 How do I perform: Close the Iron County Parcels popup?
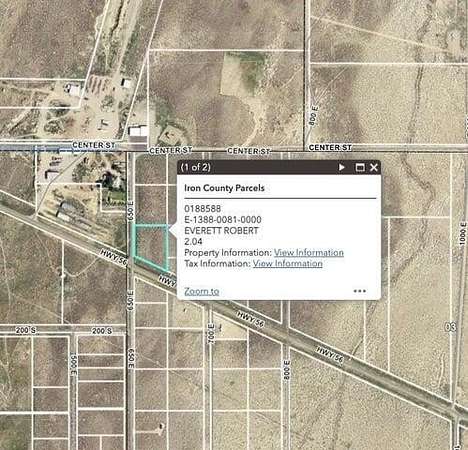(x=374, y=167)
